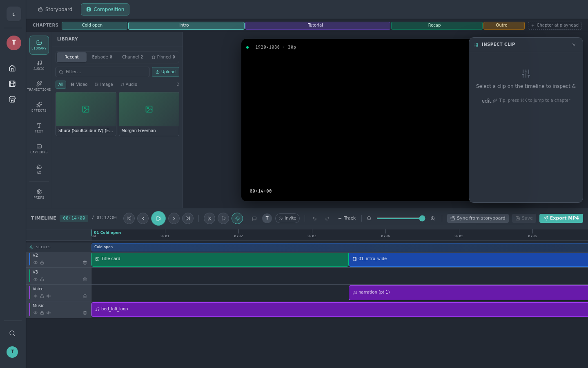Mute the Music track
588x368 pixels.
pos(49,313)
